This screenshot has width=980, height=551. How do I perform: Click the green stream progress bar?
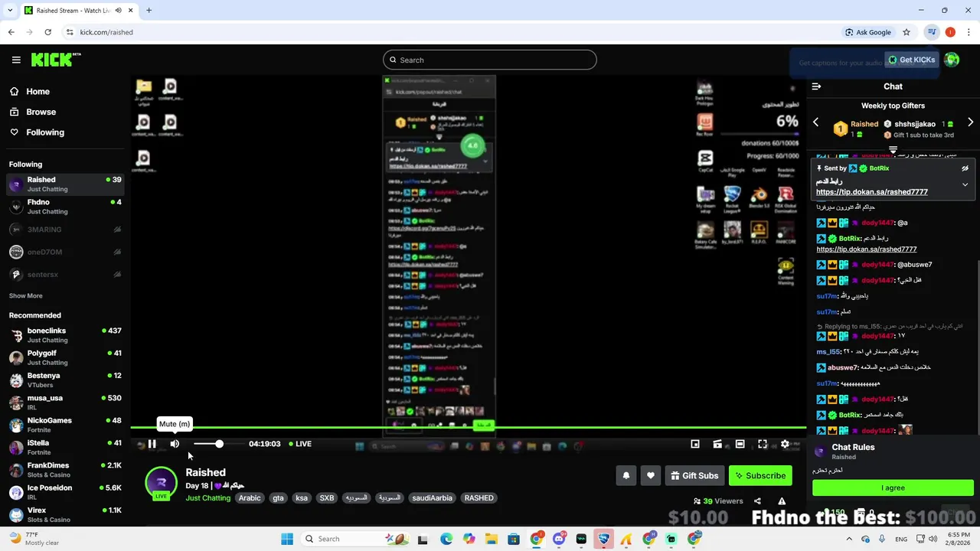click(x=468, y=428)
